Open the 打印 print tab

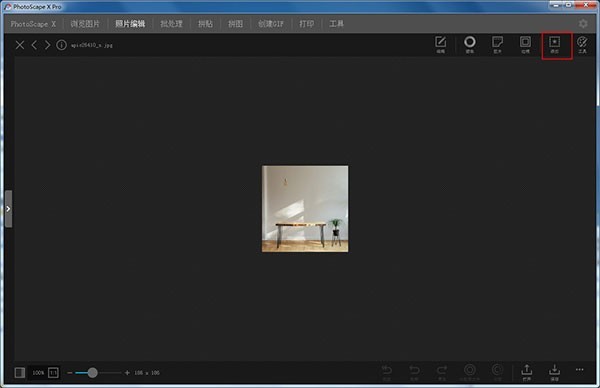[307, 24]
